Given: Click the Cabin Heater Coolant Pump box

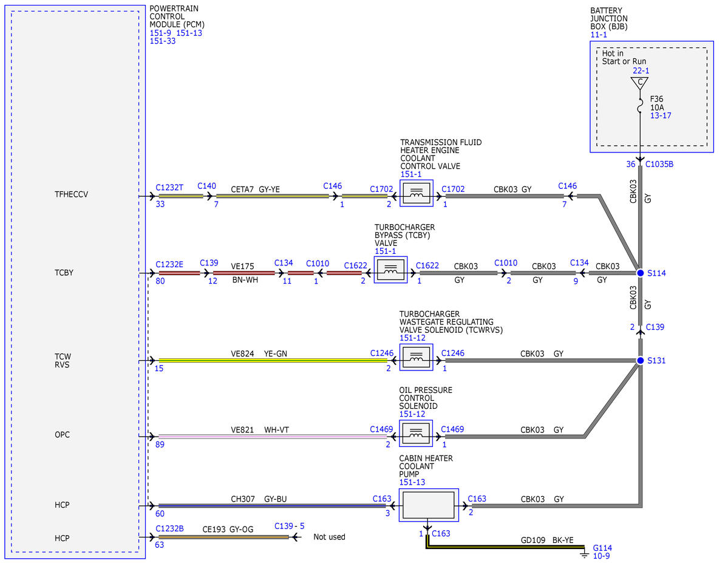Looking at the screenshot, I should pos(429,505).
